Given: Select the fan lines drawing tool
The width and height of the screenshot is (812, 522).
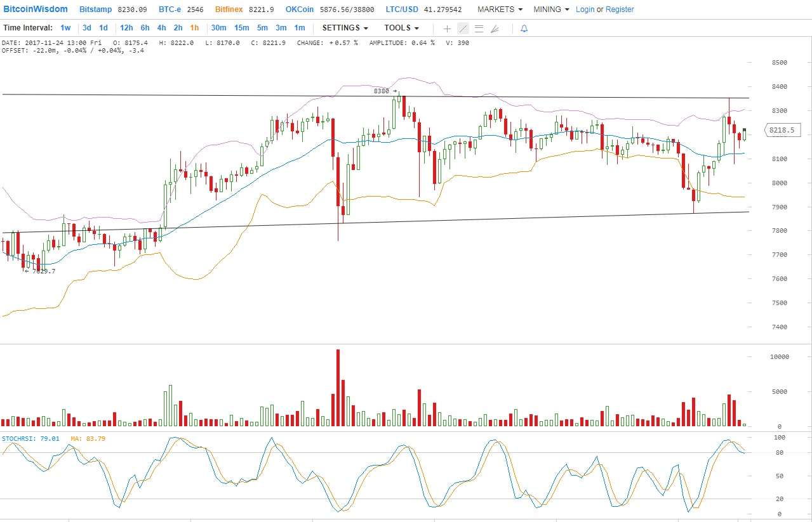Looking at the screenshot, I should 495,29.
